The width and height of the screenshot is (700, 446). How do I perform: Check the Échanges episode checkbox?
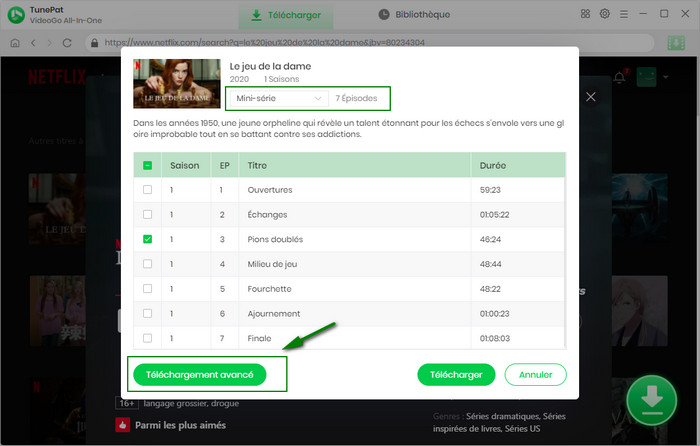[147, 214]
